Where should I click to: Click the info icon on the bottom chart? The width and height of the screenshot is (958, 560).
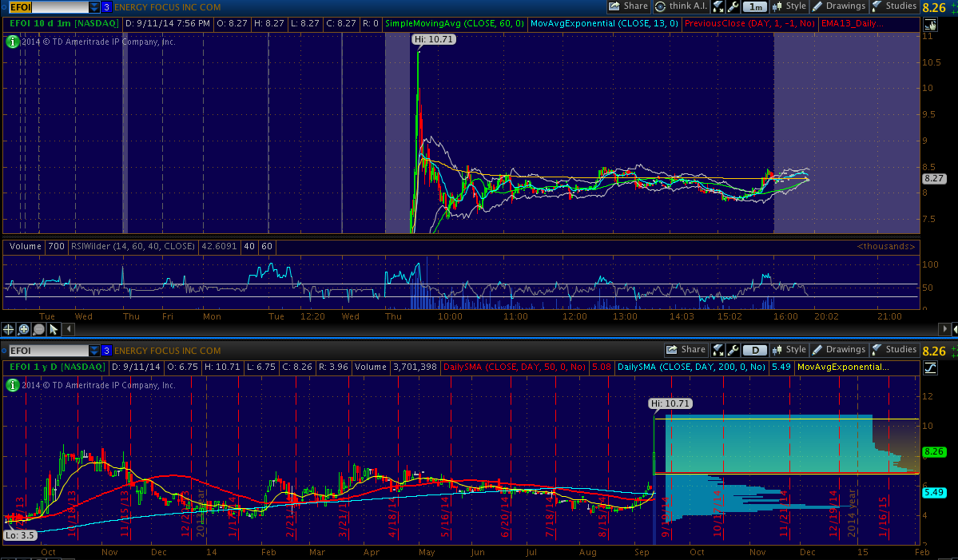tap(12, 385)
